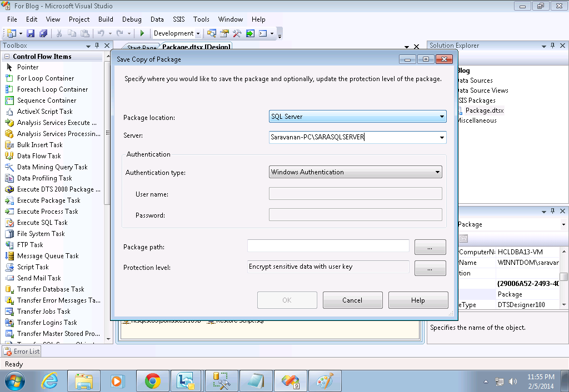Screen dimensions: 569x392
Task: Open Google Chrome from the taskbar
Action: coord(152,381)
